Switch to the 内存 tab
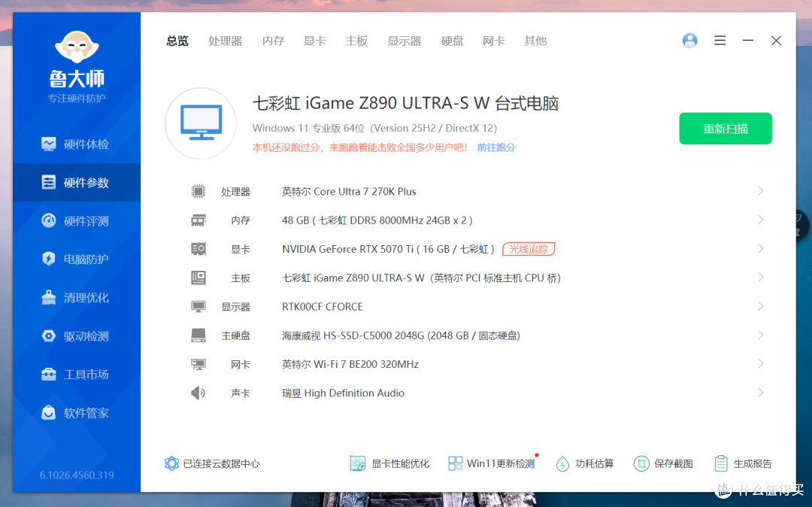The width and height of the screenshot is (812, 507). (274, 41)
